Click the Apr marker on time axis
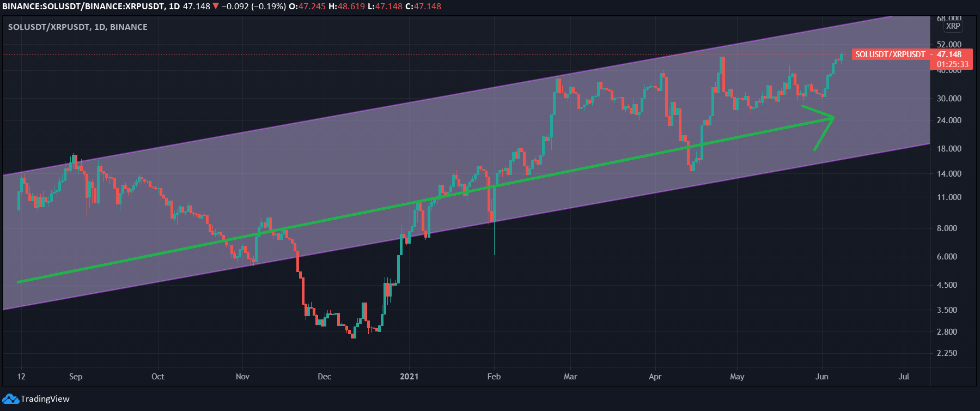 pos(655,377)
